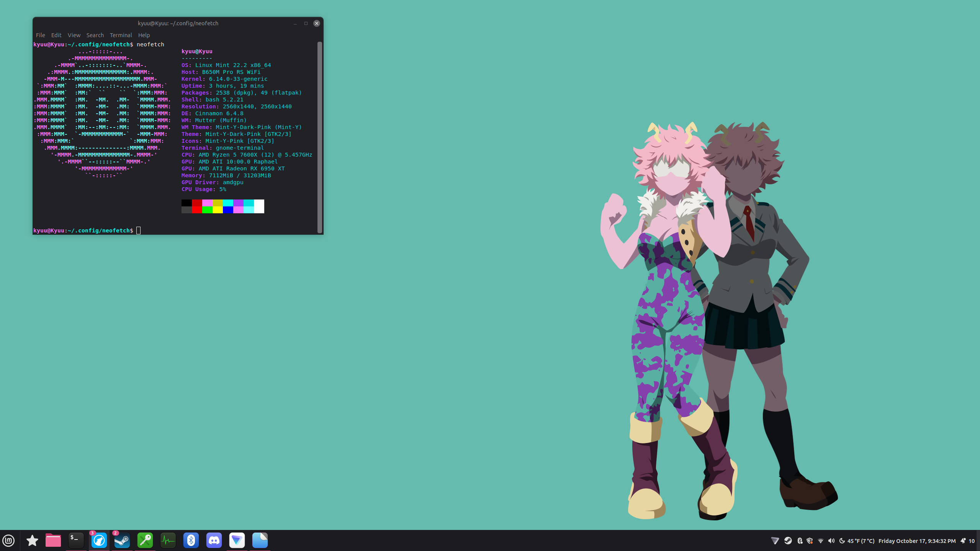Open LibreWolf browser from the taskbar
This screenshot has width=980, height=551.
click(99, 540)
